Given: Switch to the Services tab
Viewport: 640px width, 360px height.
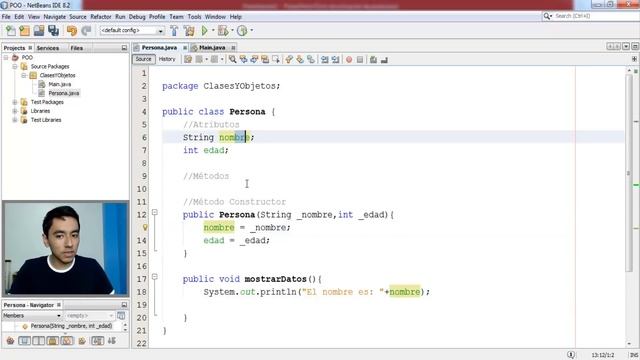Looking at the screenshot, I should [x=48, y=48].
